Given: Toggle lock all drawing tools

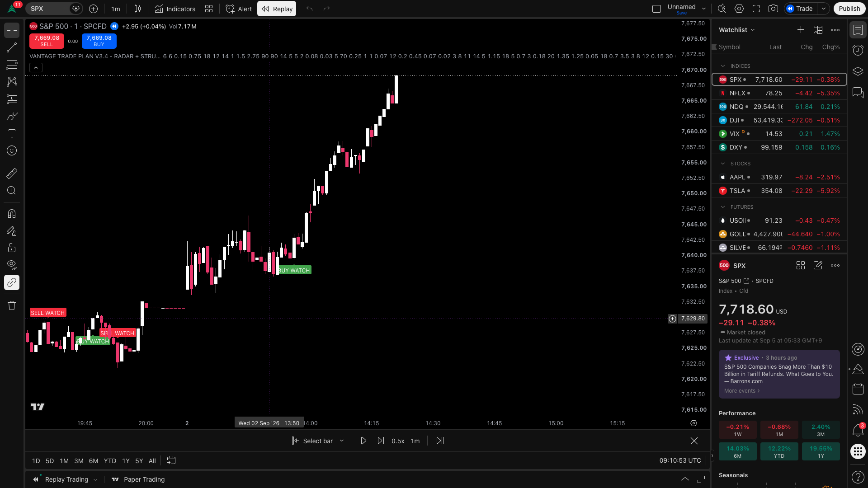Looking at the screenshot, I should pyautogui.click(x=12, y=248).
